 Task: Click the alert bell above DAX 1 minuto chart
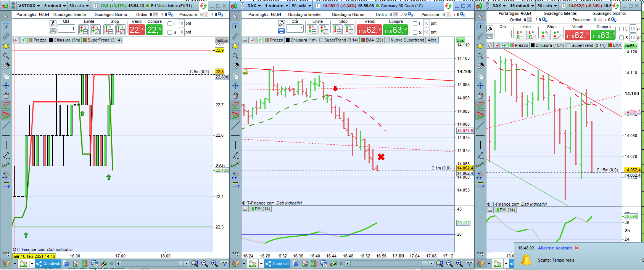click(245, 40)
